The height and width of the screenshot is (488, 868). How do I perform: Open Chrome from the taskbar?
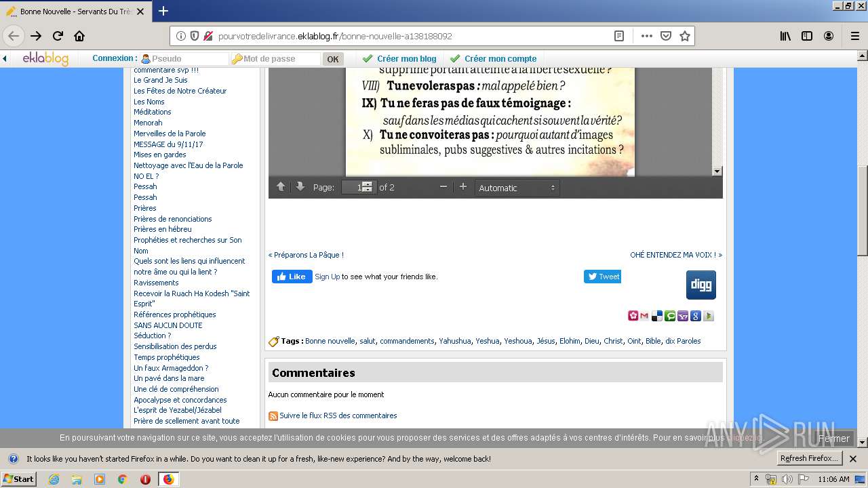coord(123,479)
